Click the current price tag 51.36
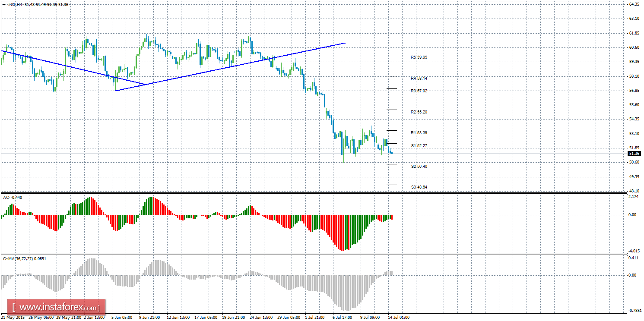 [634, 154]
